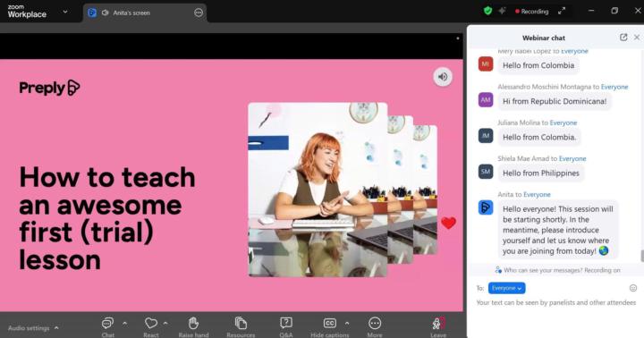The image size is (644, 338).
Task: Open the Q&A window
Action: click(x=286, y=327)
